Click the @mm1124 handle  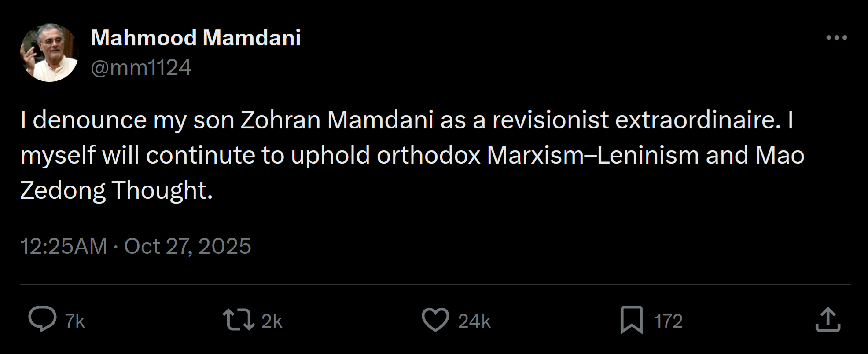pyautogui.click(x=141, y=68)
